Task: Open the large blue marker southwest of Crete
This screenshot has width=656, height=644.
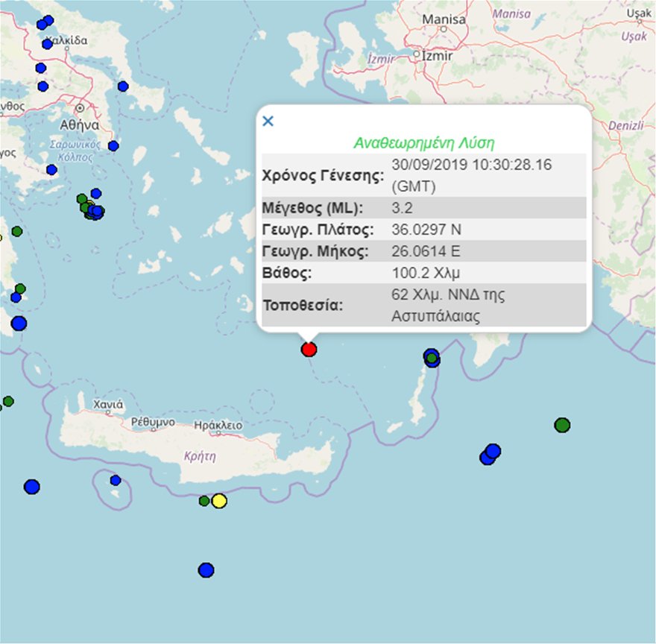Action: pyautogui.click(x=31, y=487)
